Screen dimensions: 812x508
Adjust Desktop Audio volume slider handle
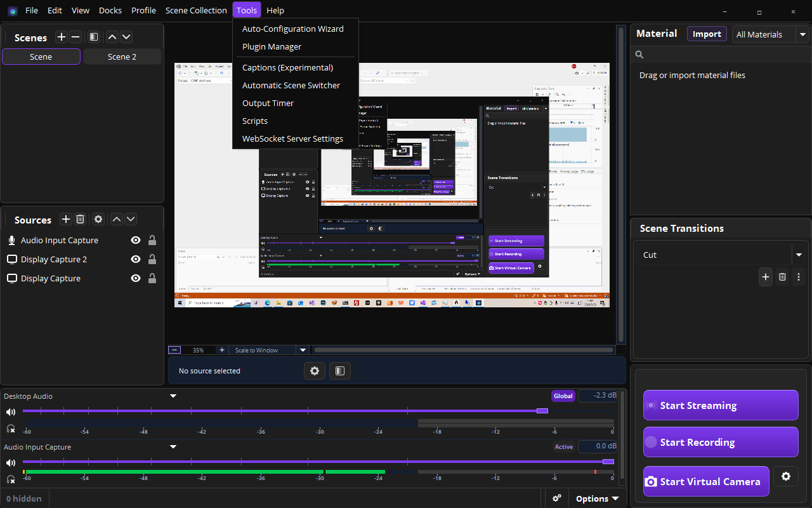[542, 411]
